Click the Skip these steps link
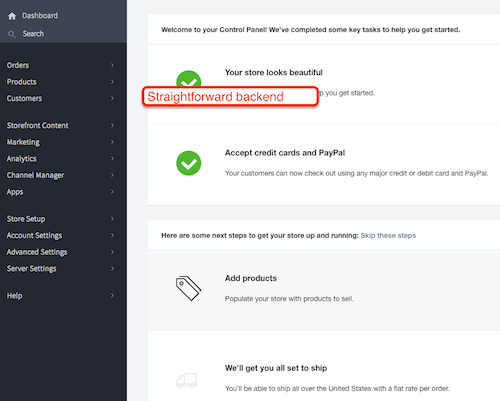500x401 pixels. pyautogui.click(x=388, y=235)
